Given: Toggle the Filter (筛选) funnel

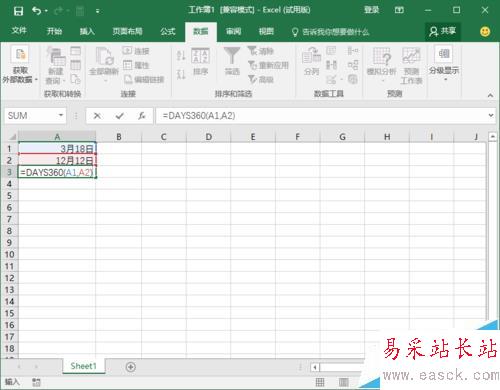Looking at the screenshot, I should point(232,61).
